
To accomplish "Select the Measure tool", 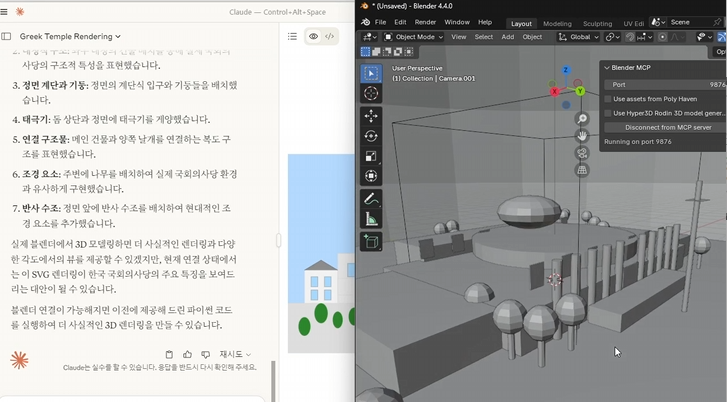I will 371,218.
